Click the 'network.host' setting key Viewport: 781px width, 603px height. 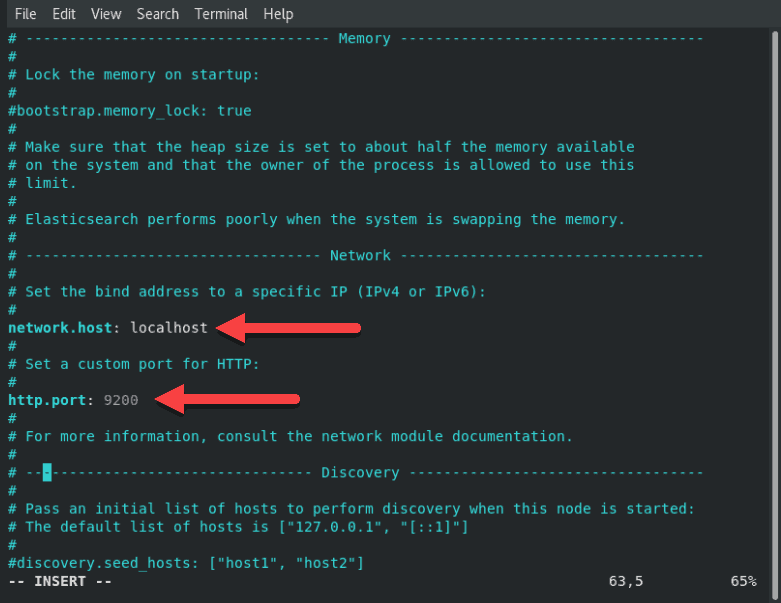click(x=60, y=328)
